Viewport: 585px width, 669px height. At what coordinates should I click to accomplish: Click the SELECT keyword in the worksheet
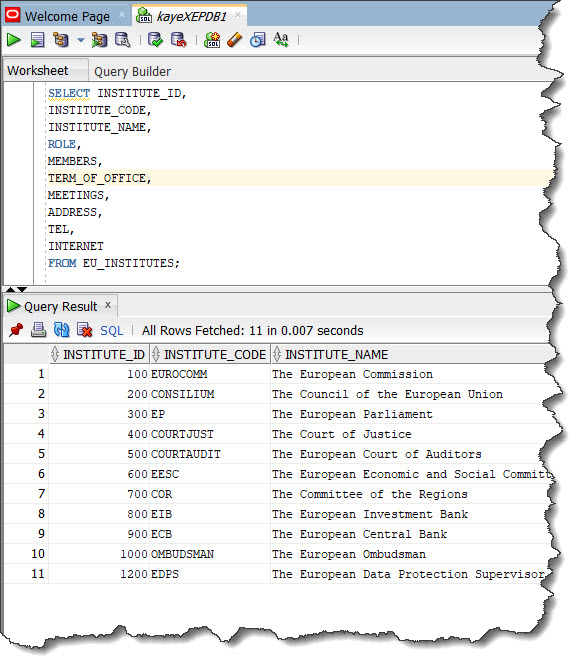pyautogui.click(x=69, y=93)
